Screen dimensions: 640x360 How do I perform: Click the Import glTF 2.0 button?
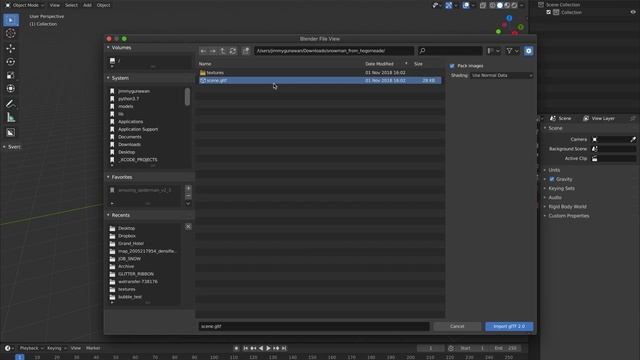[x=509, y=327]
